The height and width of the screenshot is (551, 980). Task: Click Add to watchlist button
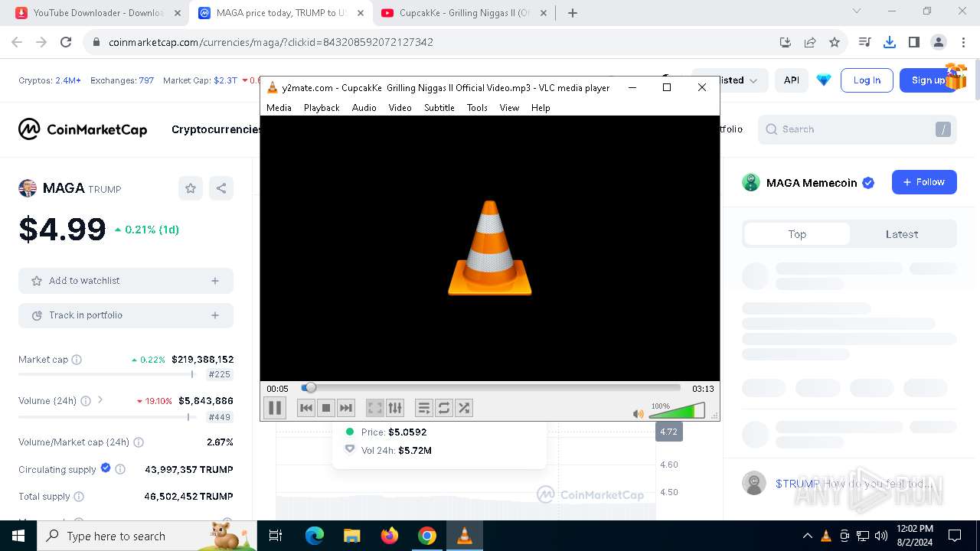(126, 281)
